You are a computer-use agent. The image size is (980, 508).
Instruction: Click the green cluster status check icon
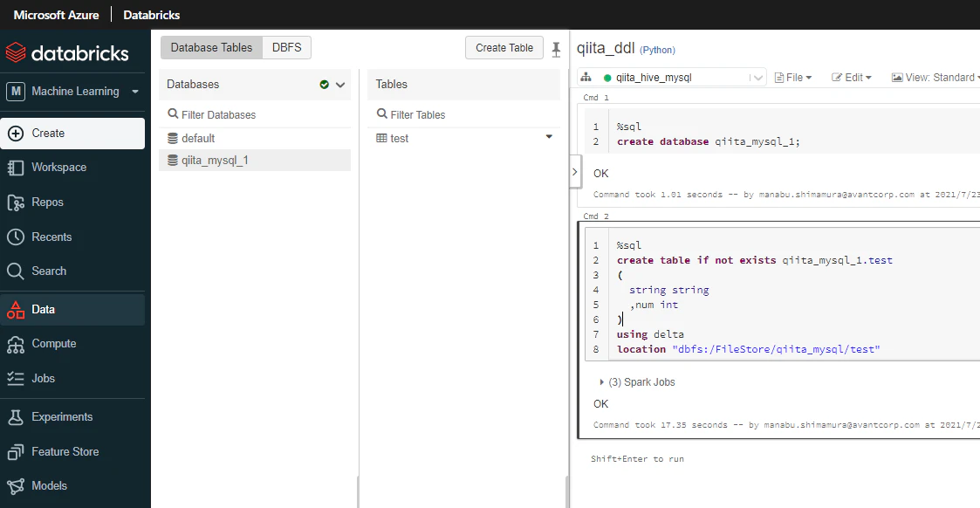pyautogui.click(x=325, y=85)
